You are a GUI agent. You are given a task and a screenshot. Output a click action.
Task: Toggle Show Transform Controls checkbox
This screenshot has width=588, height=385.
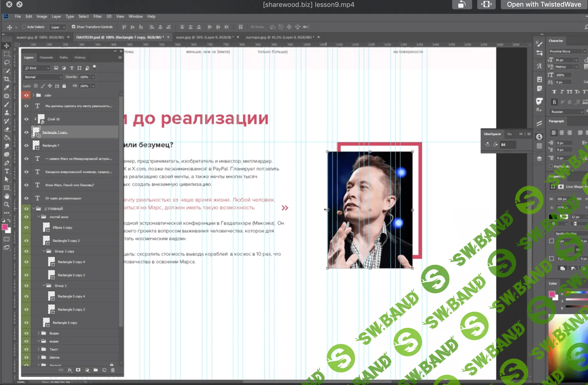[x=74, y=27]
